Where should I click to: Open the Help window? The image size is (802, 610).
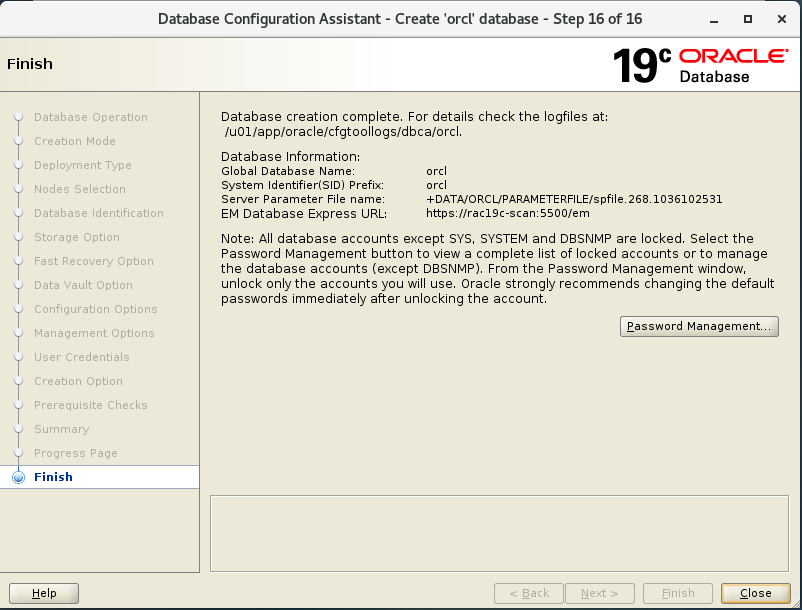click(x=43, y=593)
